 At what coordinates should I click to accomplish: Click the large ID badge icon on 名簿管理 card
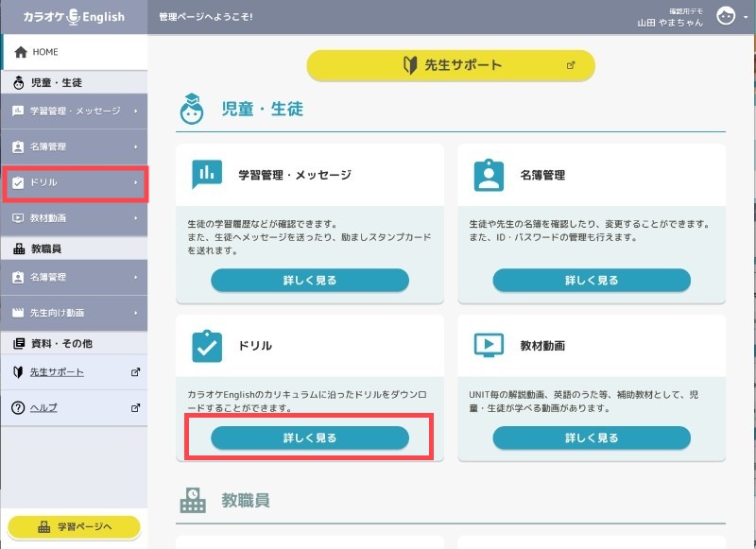489,175
